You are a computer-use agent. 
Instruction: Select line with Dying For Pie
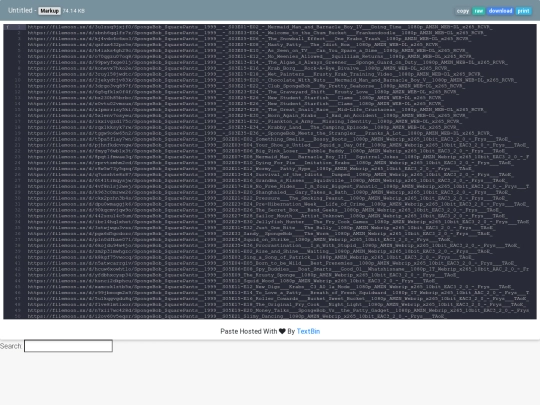270,163
